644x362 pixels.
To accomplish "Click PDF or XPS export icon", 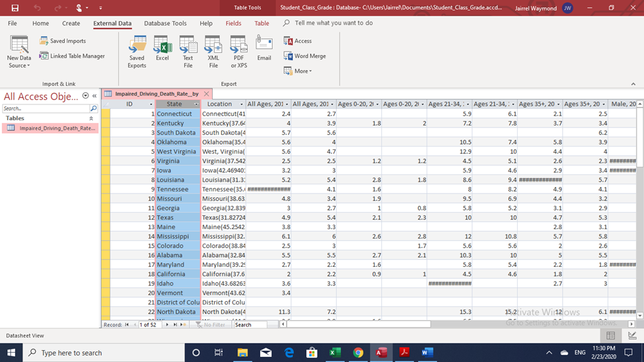I will (x=238, y=52).
